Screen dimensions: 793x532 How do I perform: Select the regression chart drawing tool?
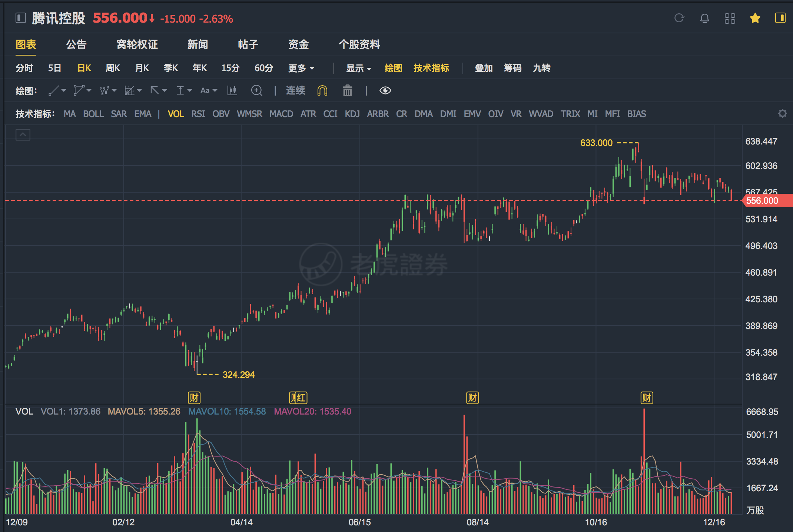coord(129,90)
